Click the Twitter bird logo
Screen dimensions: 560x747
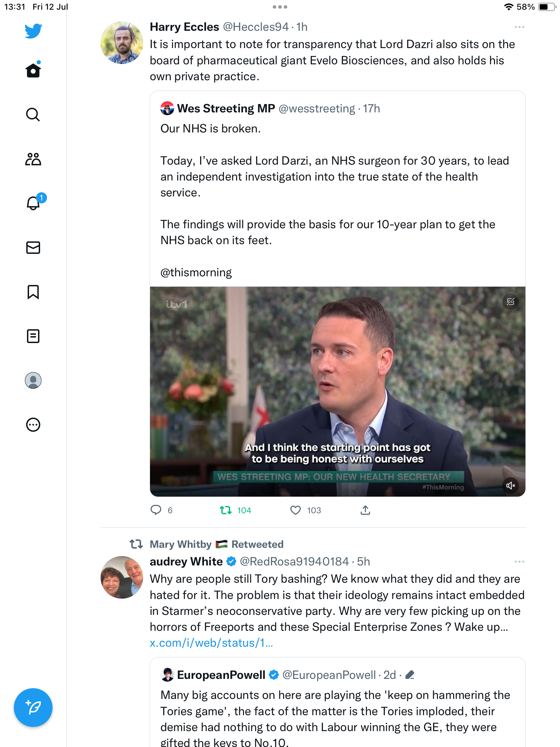click(x=33, y=31)
